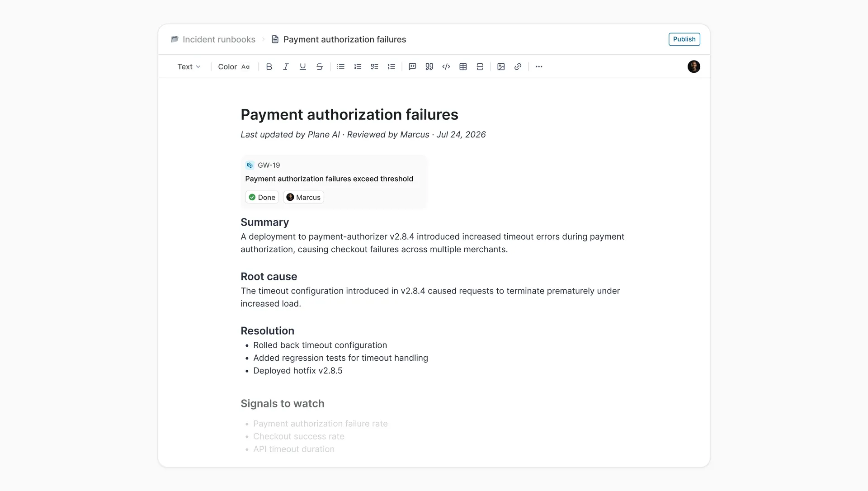This screenshot has width=868, height=491.
Task: Click the Root cause heading
Action: (269, 276)
